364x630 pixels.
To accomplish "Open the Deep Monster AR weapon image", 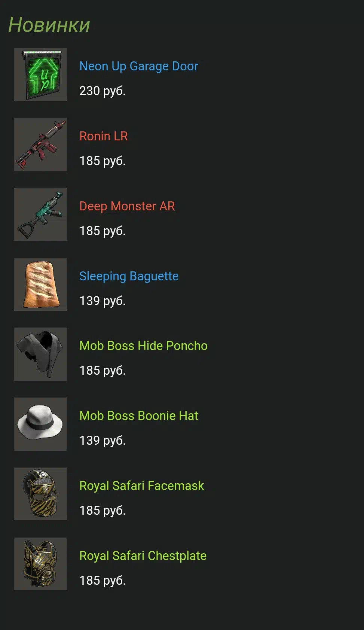I will [x=40, y=214].
